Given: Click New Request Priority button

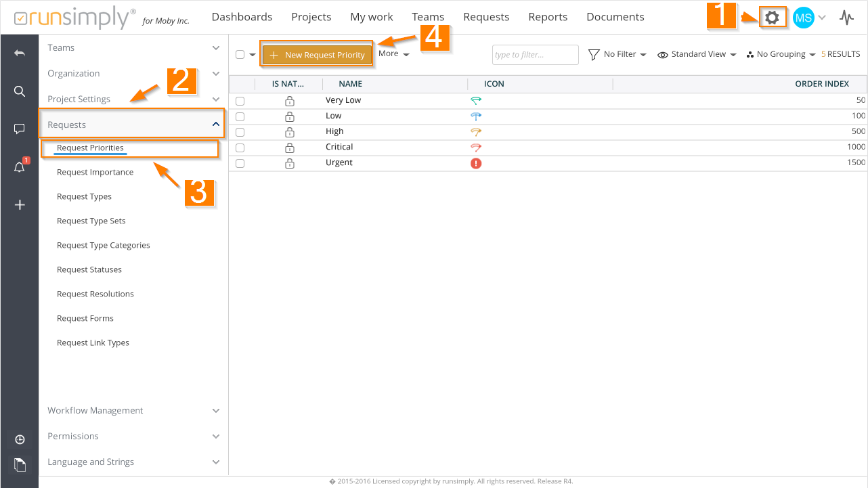Looking at the screenshot, I should click(318, 55).
